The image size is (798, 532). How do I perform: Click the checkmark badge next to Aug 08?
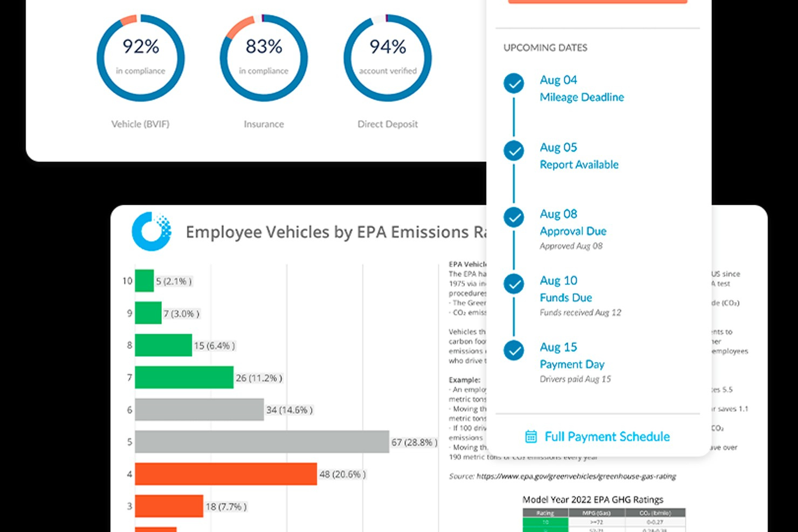[x=513, y=217]
